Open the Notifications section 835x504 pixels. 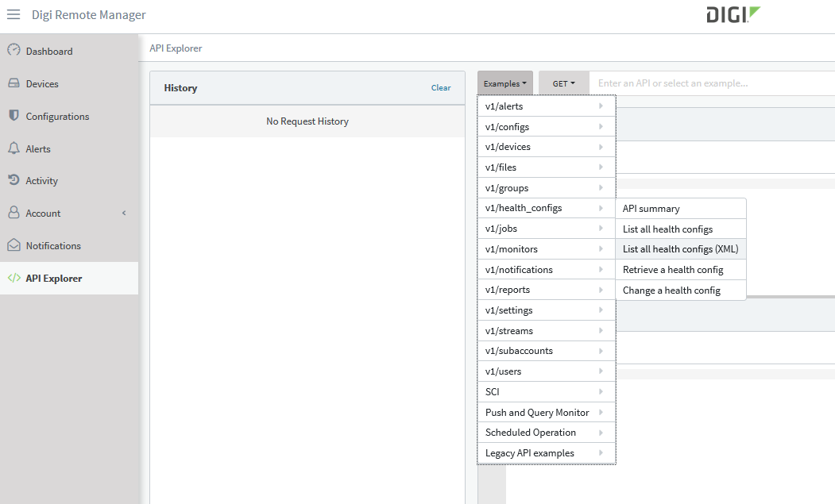[69, 246]
